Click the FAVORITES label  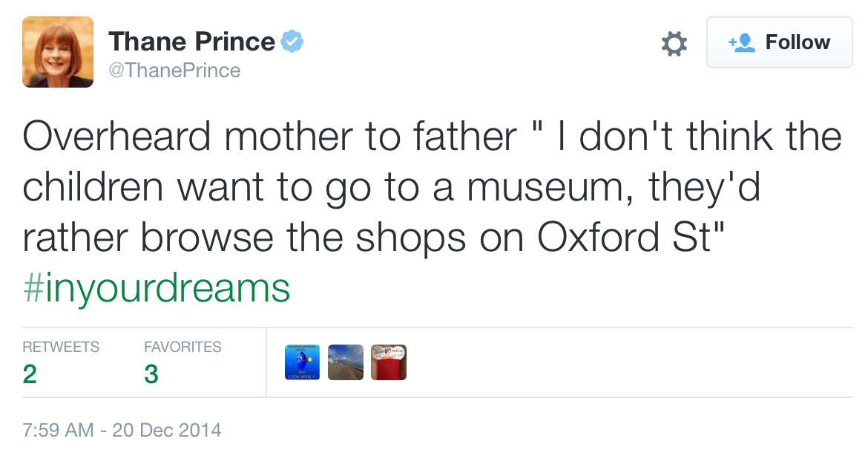click(183, 347)
